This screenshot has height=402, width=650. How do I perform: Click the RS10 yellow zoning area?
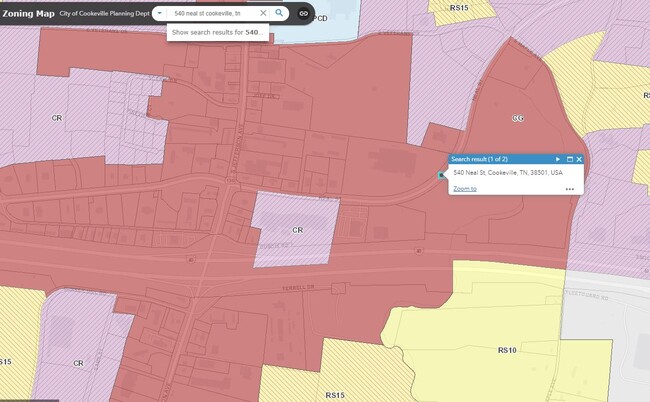click(x=478, y=351)
